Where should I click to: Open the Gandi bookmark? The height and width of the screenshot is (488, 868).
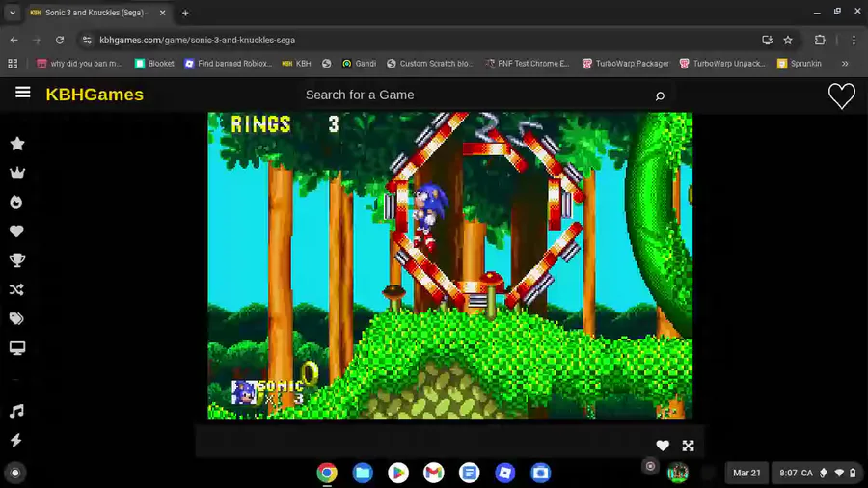pyautogui.click(x=360, y=64)
